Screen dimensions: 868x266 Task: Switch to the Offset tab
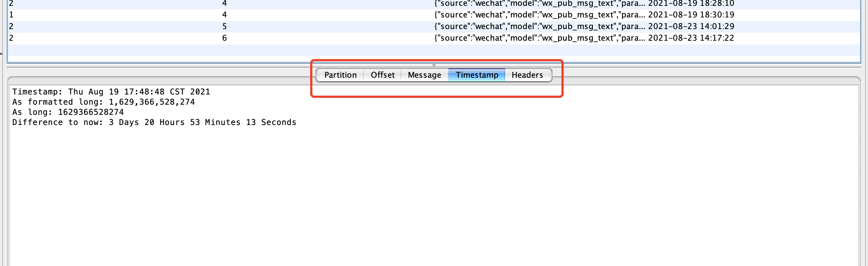coord(382,75)
